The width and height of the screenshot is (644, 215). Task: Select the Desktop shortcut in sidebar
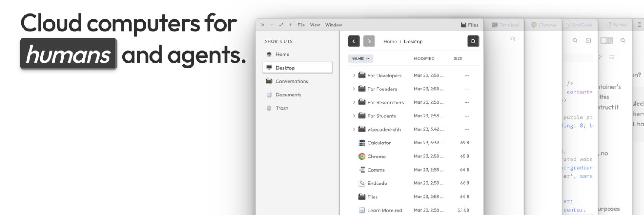click(297, 68)
